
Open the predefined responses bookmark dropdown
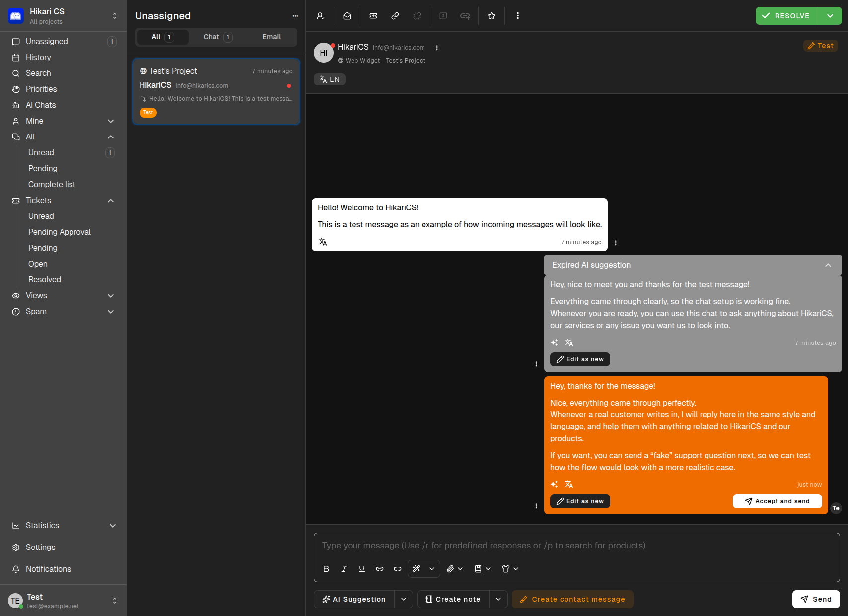482,569
